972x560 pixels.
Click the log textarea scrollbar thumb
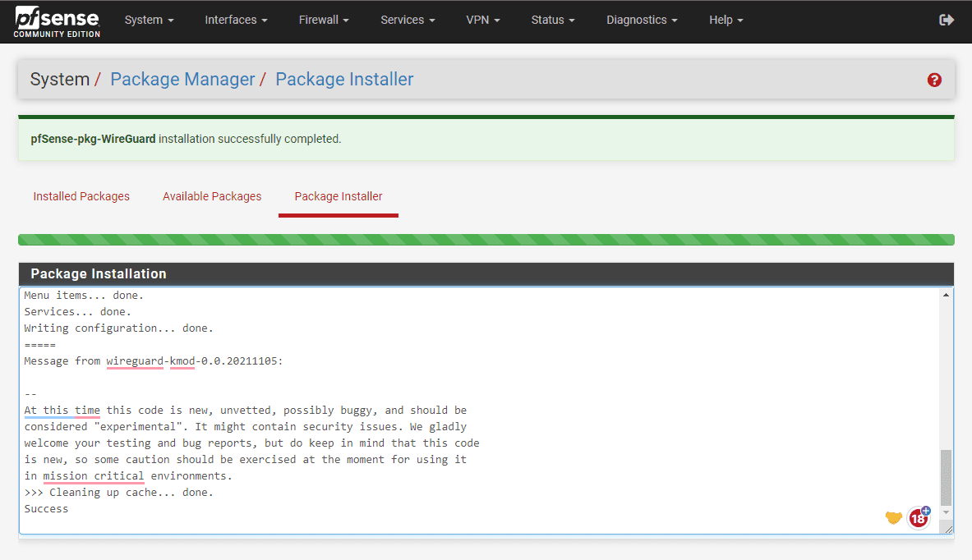click(946, 478)
